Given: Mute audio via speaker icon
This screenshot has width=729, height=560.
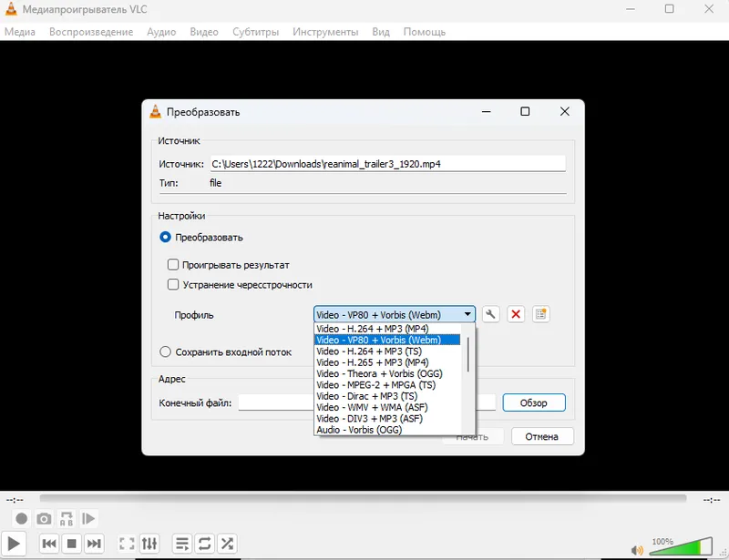Looking at the screenshot, I should pyautogui.click(x=637, y=550).
